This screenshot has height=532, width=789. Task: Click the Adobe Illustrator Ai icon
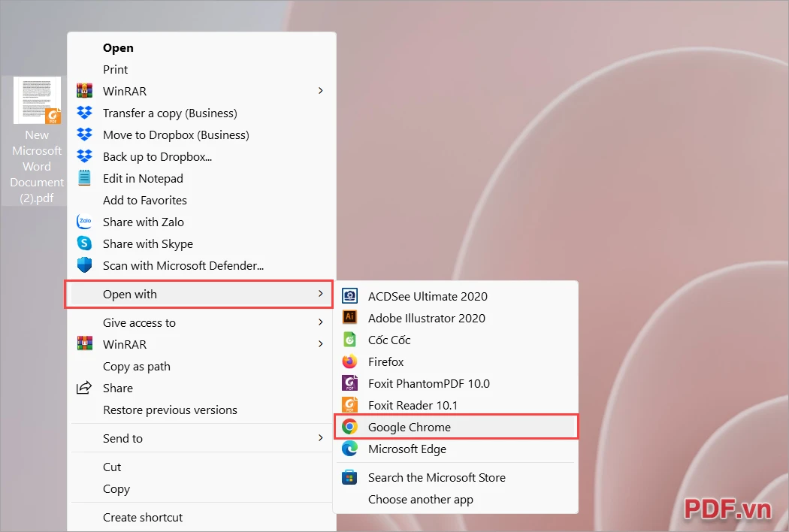tap(349, 317)
